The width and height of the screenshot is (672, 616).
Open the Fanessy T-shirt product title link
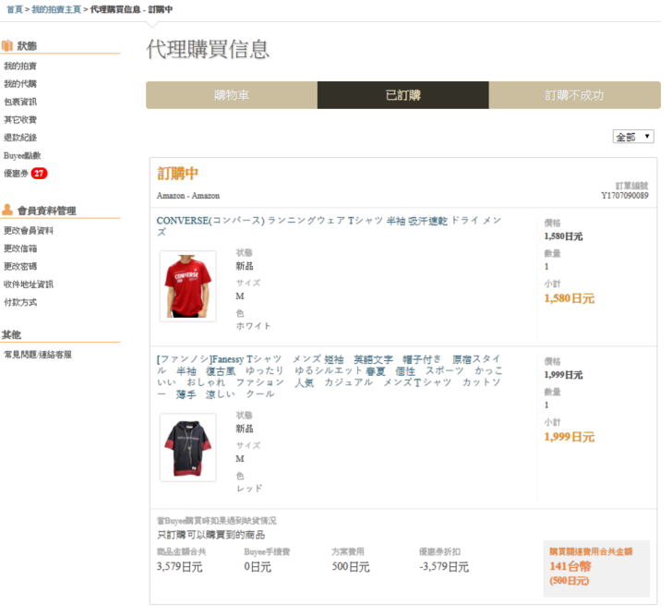(330, 376)
